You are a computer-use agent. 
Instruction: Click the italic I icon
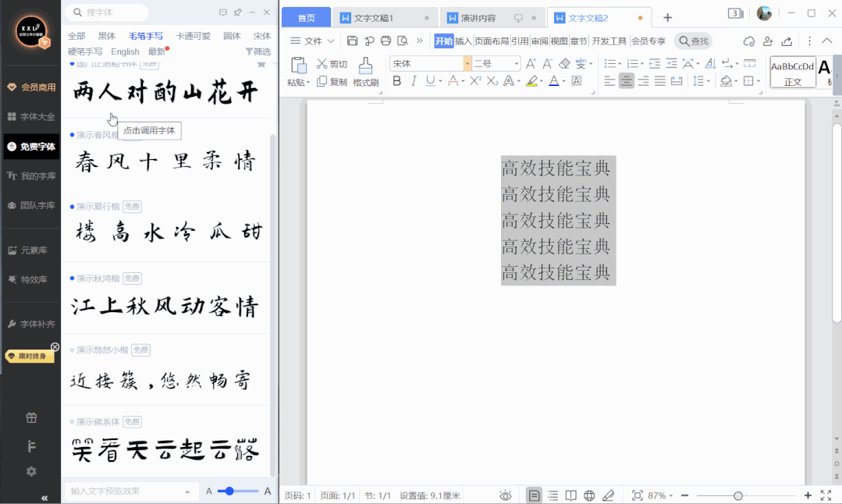pyautogui.click(x=414, y=81)
